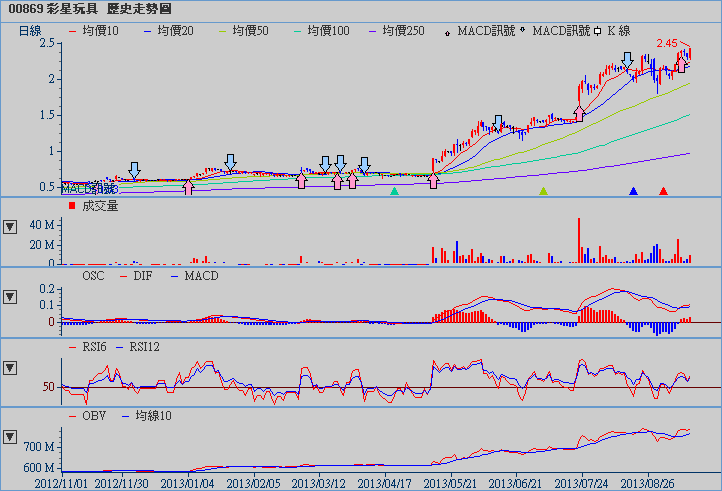Collapse the RSI panel using its arrow button
722x491 pixels.
[11, 367]
